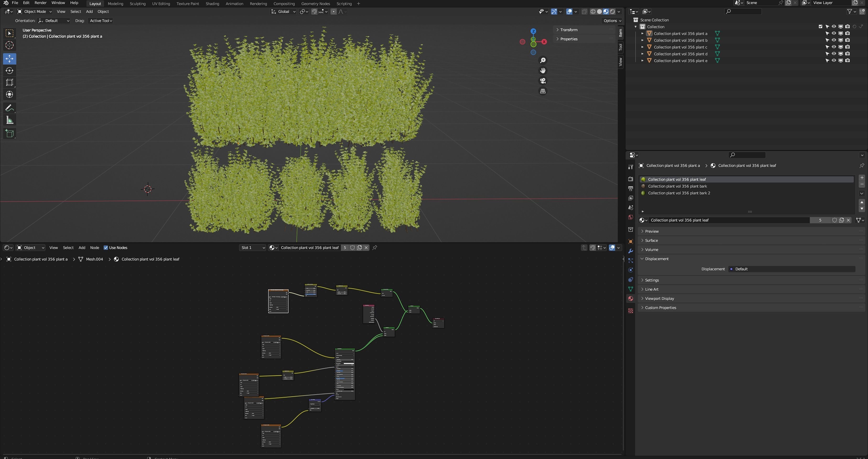The height and width of the screenshot is (459, 868).
Task: Open the Orientation Default dropdown
Action: tap(54, 21)
